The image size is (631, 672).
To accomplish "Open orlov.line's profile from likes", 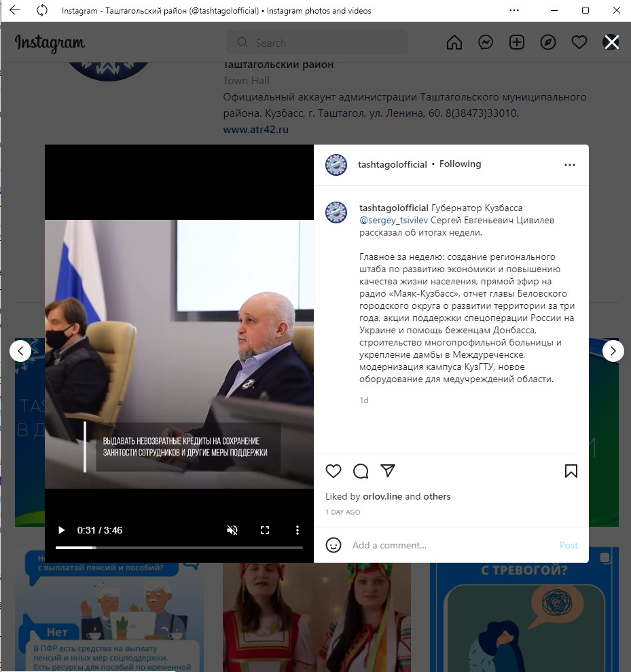I will (x=382, y=496).
